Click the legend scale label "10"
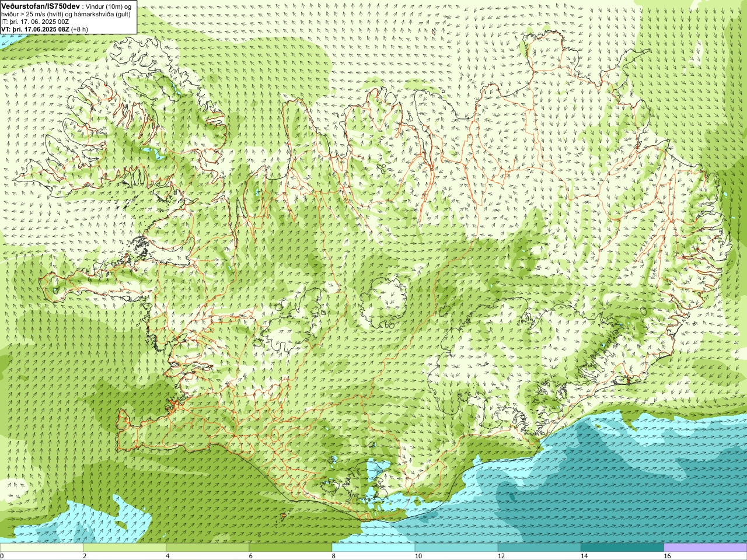747x560 pixels. [418, 556]
